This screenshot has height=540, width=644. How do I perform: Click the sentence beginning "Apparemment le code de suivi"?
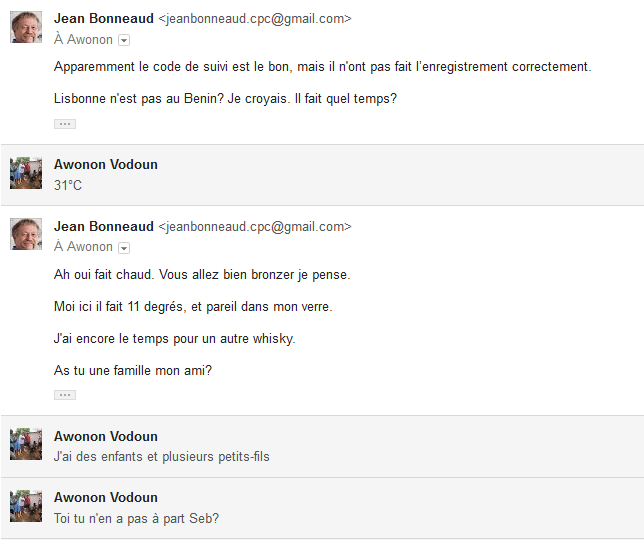point(322,67)
